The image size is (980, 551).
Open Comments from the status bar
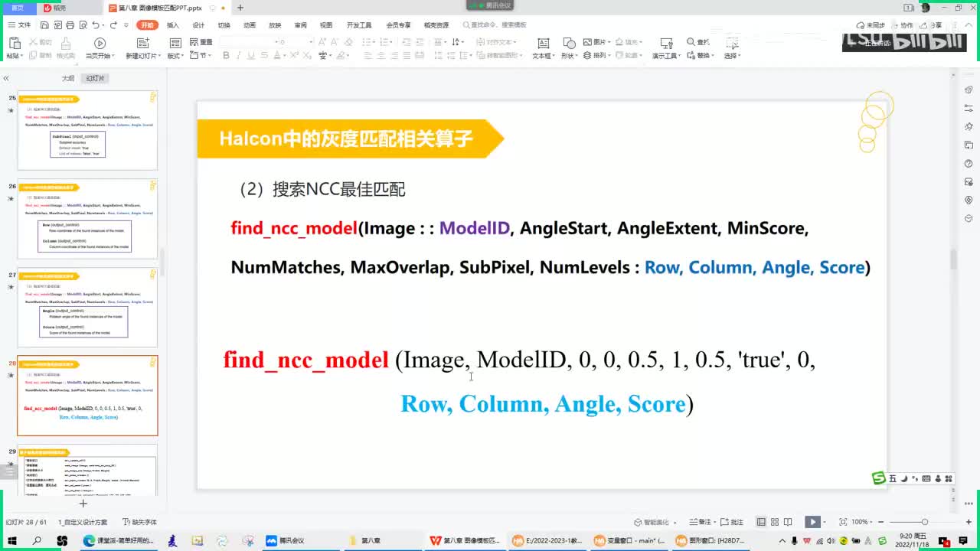point(733,522)
